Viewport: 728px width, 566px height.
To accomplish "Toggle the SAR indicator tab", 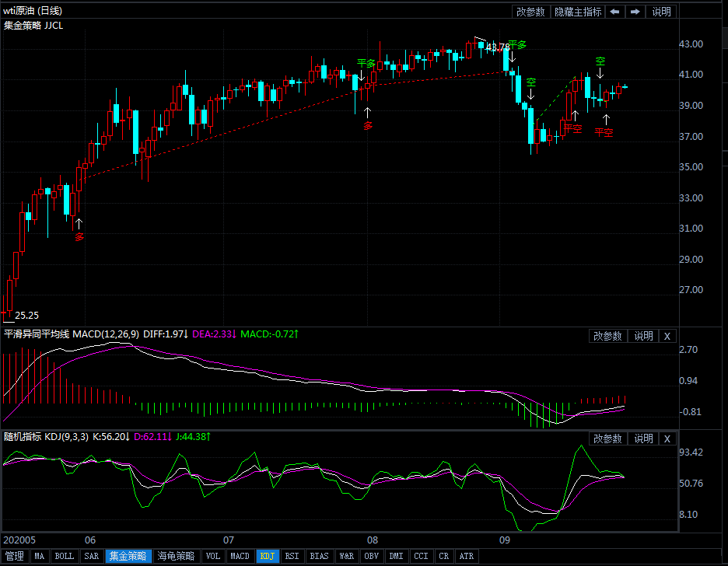I will (x=92, y=557).
